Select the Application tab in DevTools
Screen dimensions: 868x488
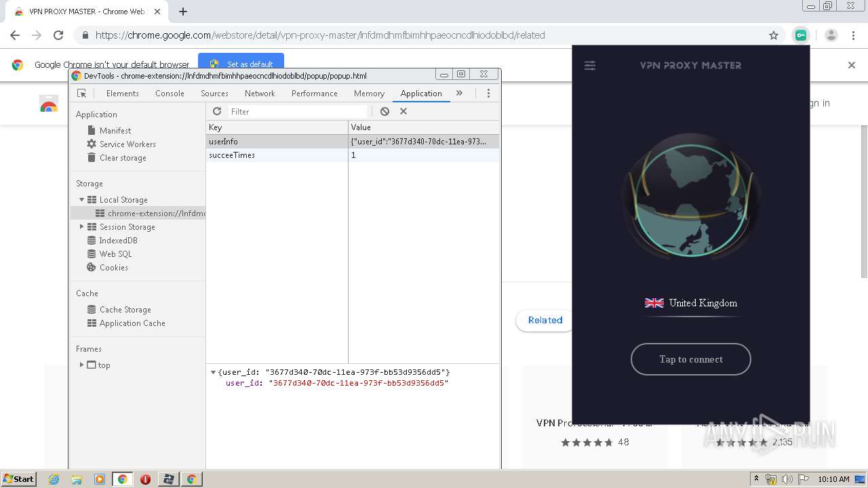pyautogui.click(x=421, y=94)
